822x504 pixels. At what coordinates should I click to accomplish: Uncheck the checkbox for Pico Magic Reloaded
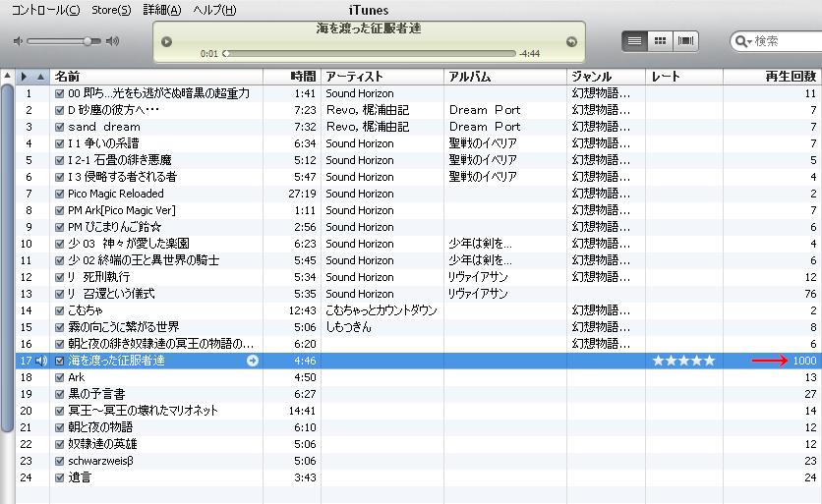click(x=59, y=194)
